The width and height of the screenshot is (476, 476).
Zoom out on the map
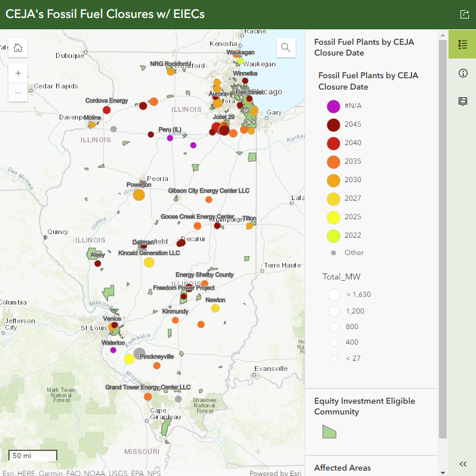(18, 93)
